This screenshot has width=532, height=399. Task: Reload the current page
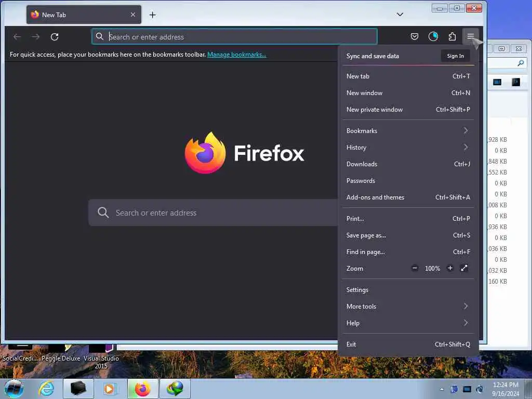[55, 37]
